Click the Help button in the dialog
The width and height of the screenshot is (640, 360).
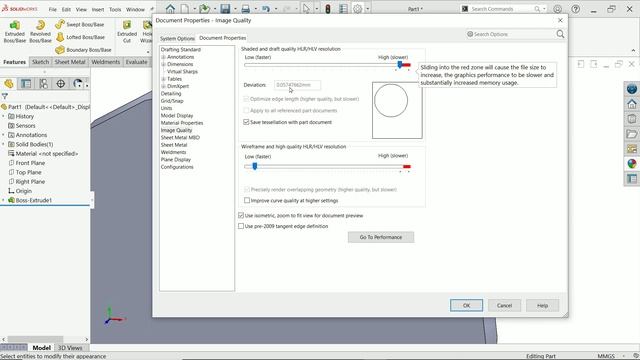click(542, 305)
